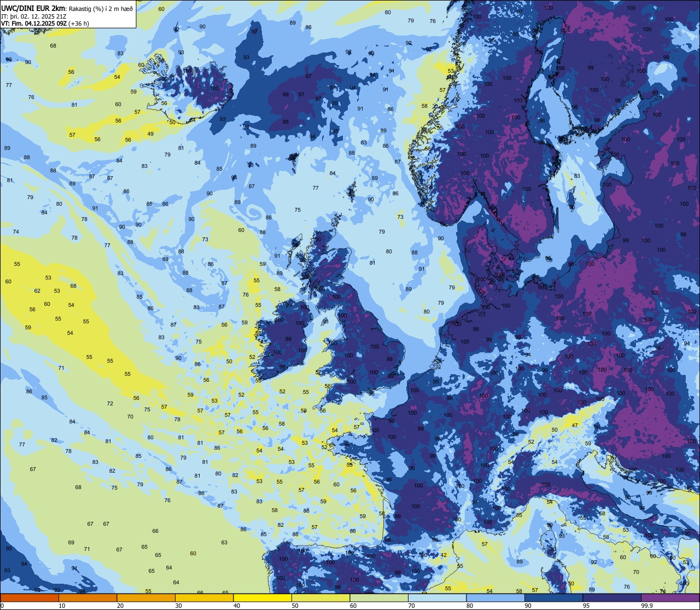Click the amber 30–40 legend color segment

(204, 597)
